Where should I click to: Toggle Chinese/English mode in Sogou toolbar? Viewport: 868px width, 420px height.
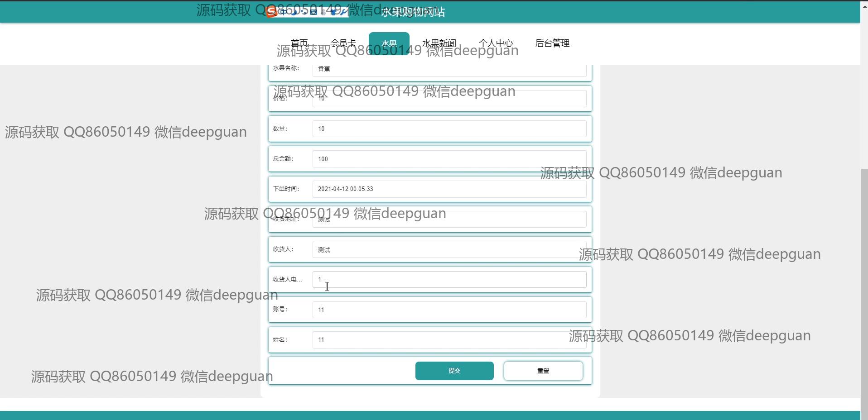[x=284, y=12]
